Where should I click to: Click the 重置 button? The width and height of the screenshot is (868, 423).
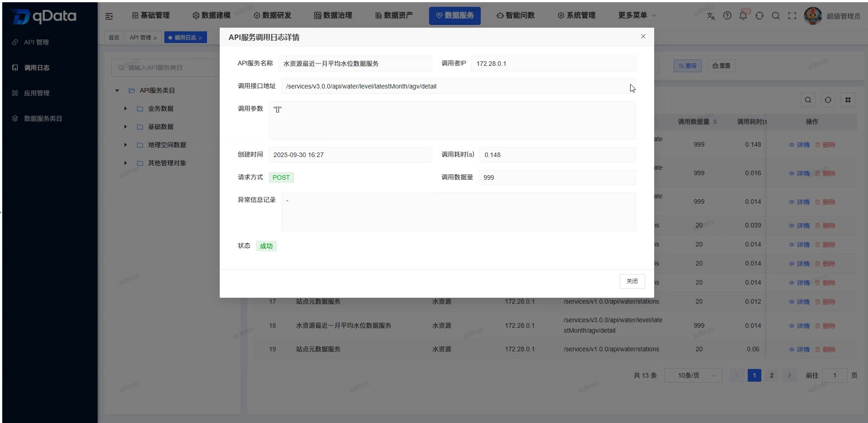(x=721, y=66)
